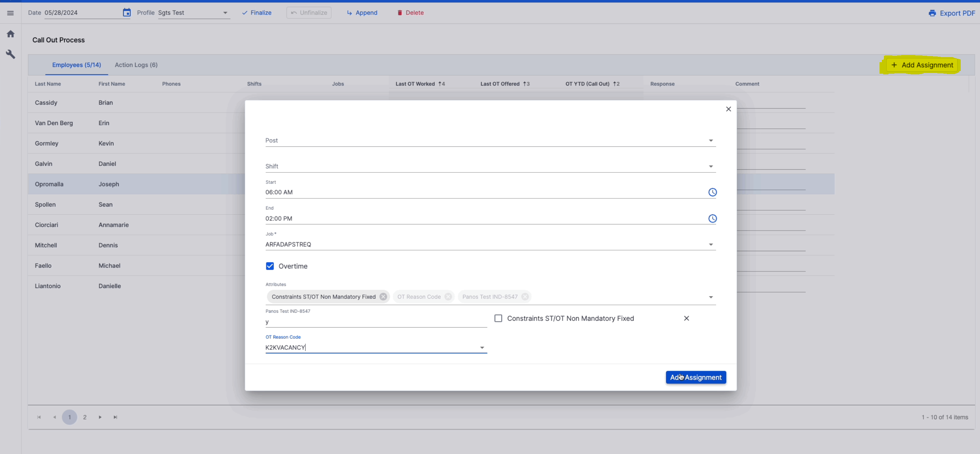The image size is (980, 454).
Task: Open the date picker calendar icon
Action: (x=127, y=13)
